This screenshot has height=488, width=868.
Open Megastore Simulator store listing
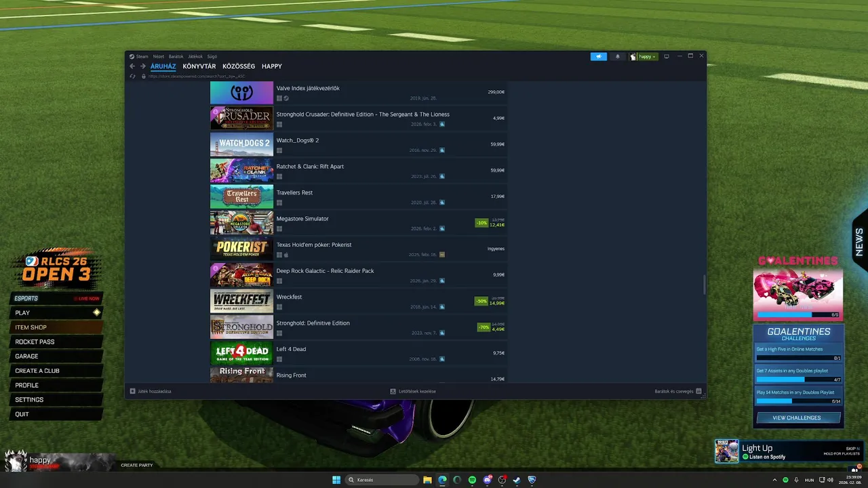pos(359,222)
